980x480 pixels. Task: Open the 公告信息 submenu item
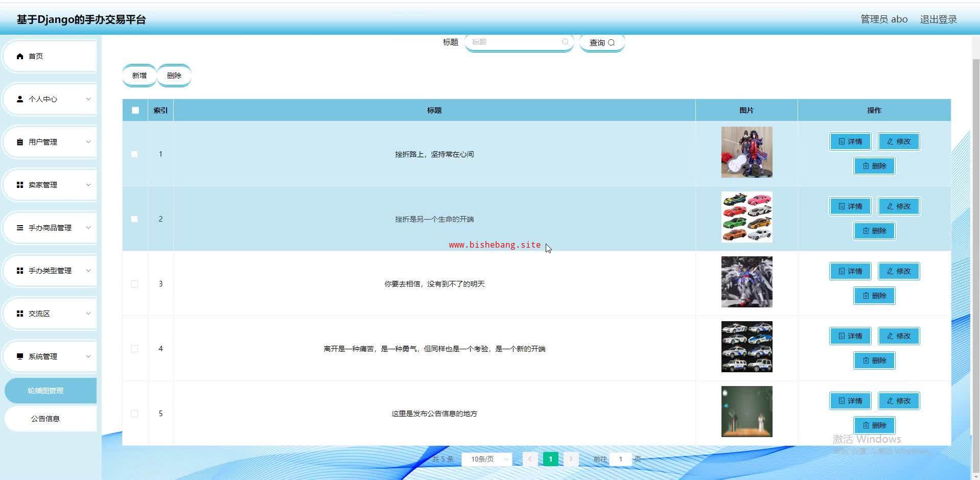coord(50,419)
